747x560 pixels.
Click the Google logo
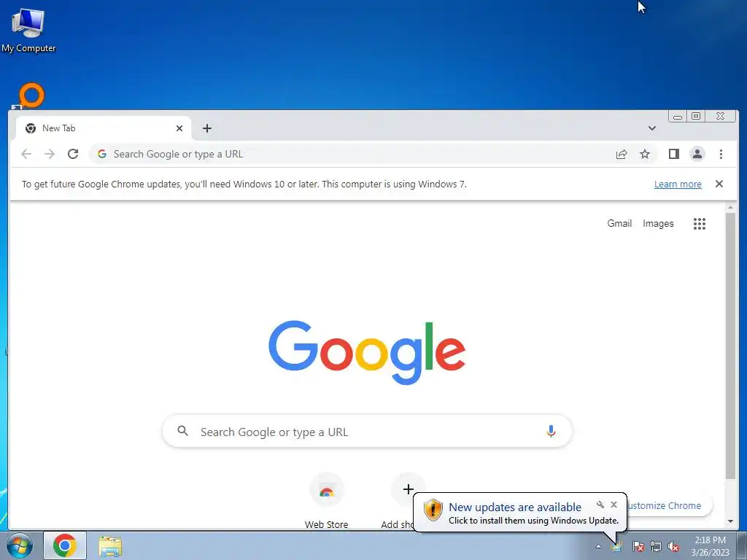tap(367, 352)
